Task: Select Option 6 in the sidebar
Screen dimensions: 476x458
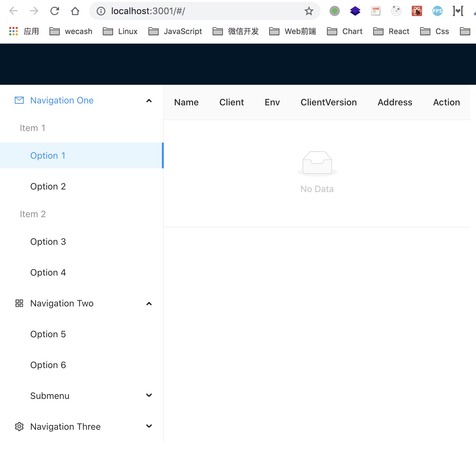Action: coord(82,365)
